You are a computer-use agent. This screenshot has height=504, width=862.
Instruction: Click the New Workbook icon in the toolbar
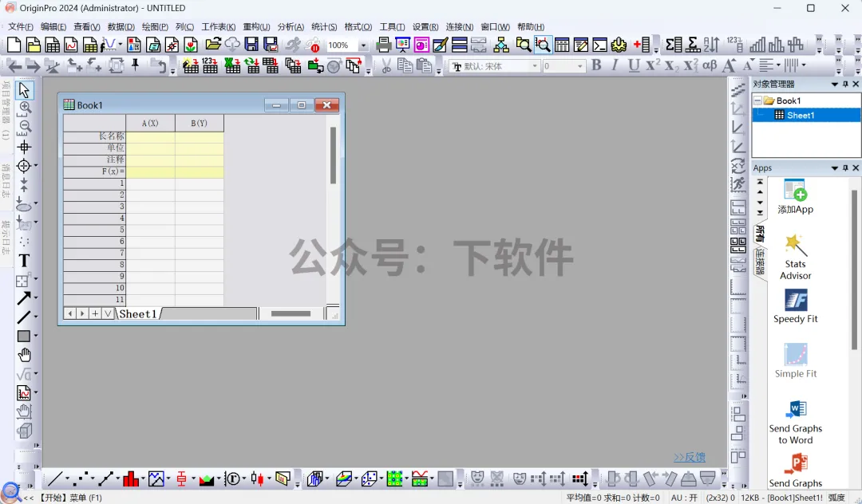coord(52,45)
